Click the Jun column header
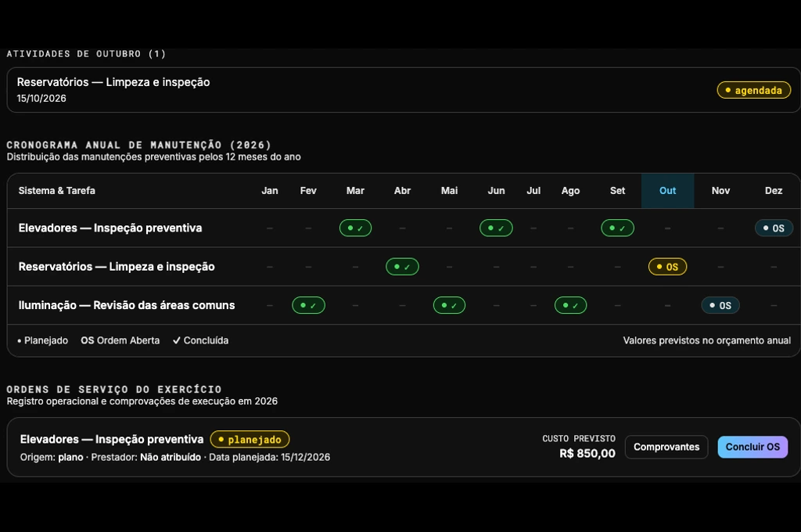This screenshot has height=532, width=801. [496, 191]
